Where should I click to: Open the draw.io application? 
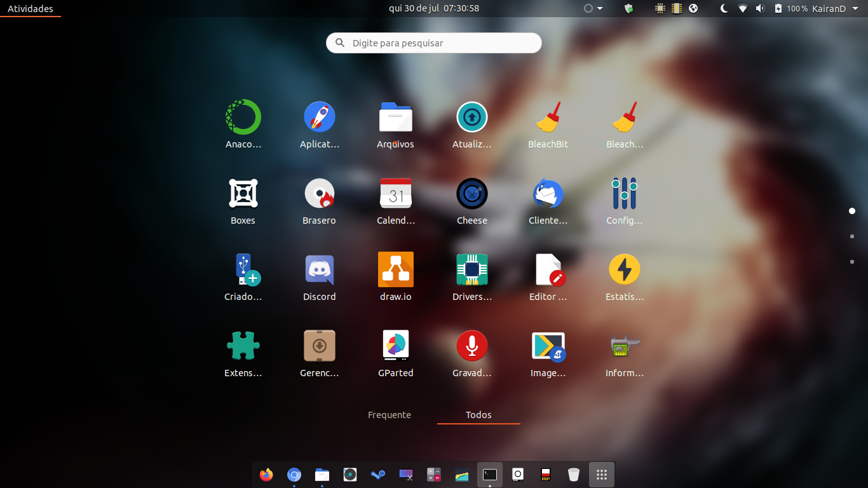tap(395, 270)
